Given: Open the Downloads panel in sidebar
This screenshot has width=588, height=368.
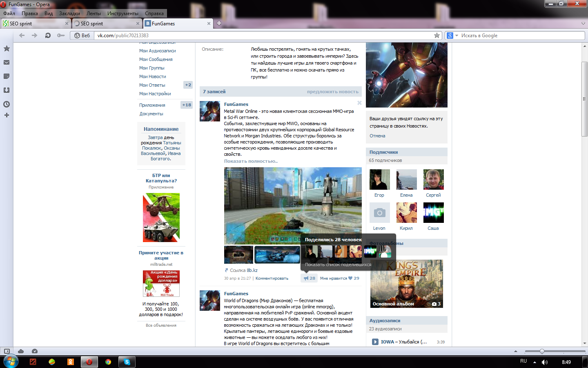Looking at the screenshot, I should 7,90.
